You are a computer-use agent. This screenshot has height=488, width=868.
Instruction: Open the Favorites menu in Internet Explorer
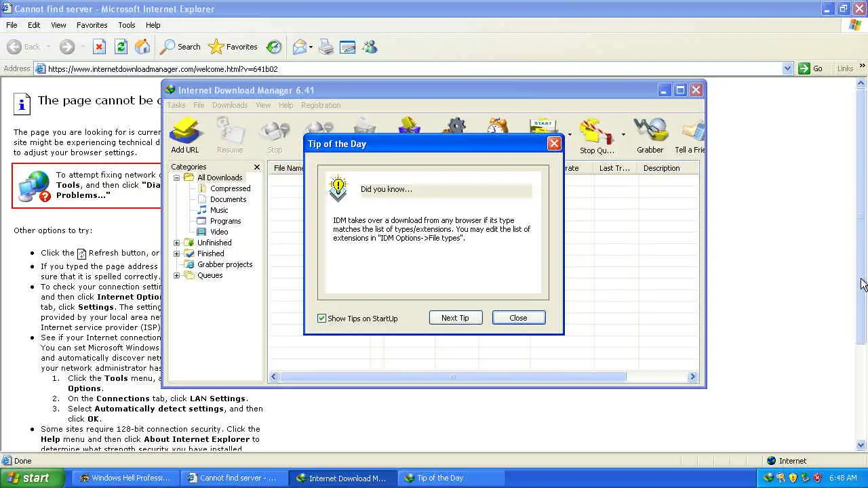(x=92, y=25)
